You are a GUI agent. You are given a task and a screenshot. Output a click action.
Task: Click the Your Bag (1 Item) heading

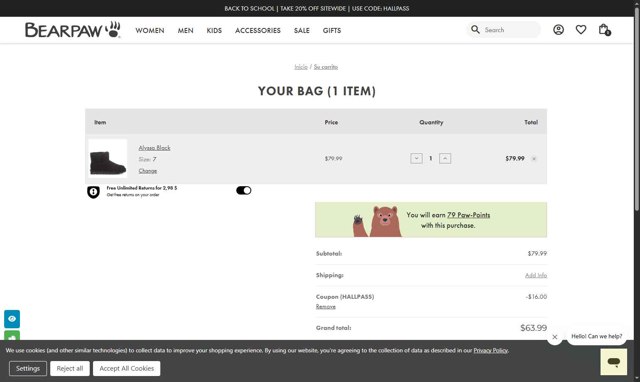(x=317, y=91)
